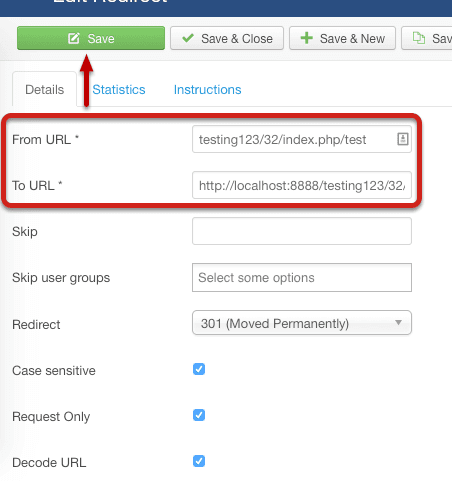Viewport: 452px width, 481px height.
Task: Click the Save & Close button
Action: [227, 38]
